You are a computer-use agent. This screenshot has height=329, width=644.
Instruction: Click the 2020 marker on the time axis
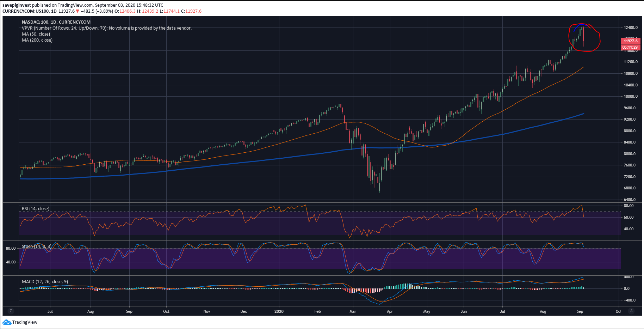279,311
